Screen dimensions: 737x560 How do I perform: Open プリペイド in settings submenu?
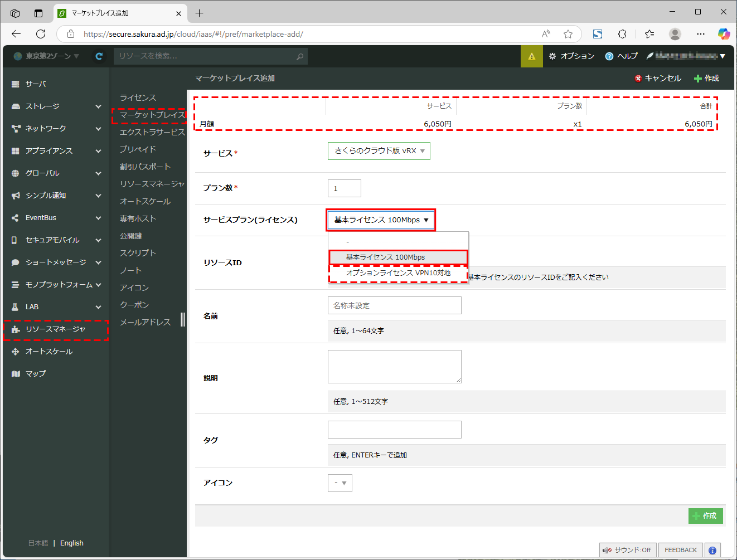point(138,149)
